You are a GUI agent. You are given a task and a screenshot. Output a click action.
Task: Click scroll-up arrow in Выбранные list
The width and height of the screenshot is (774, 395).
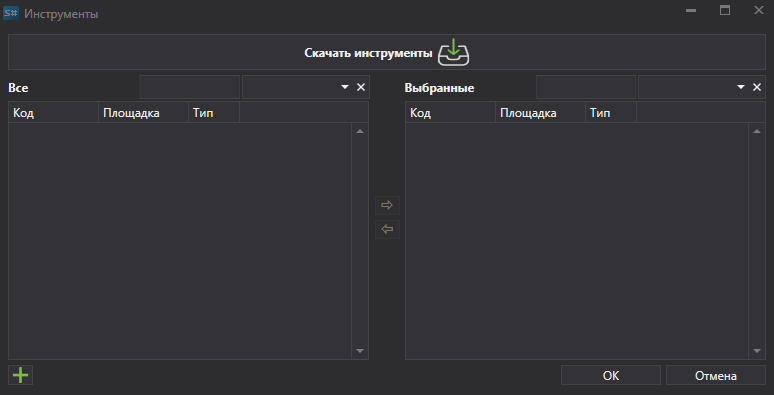pos(757,131)
